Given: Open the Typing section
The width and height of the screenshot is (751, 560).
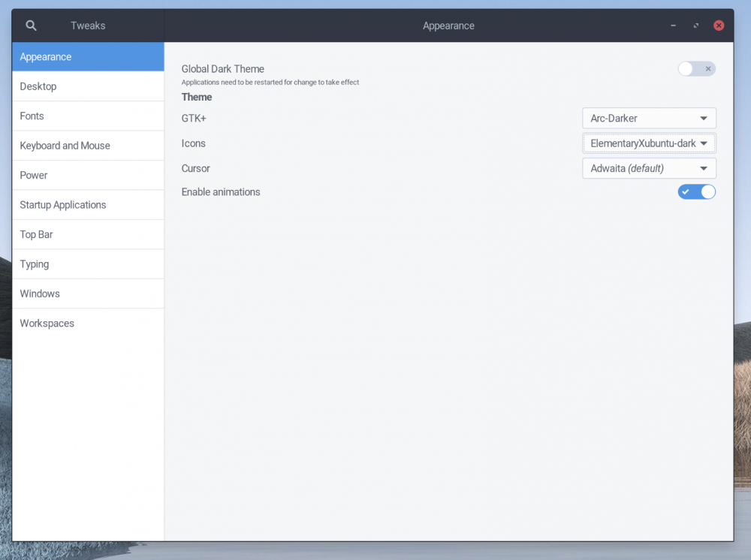Looking at the screenshot, I should 88,264.
